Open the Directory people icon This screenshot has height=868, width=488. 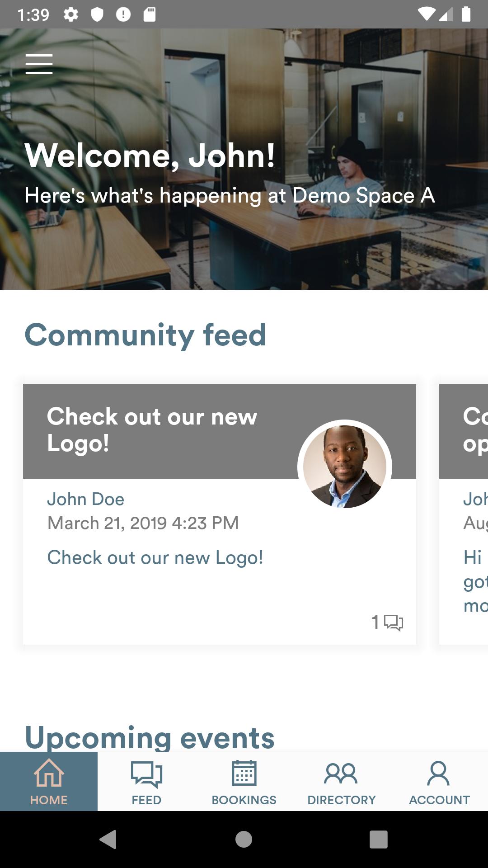point(341,774)
